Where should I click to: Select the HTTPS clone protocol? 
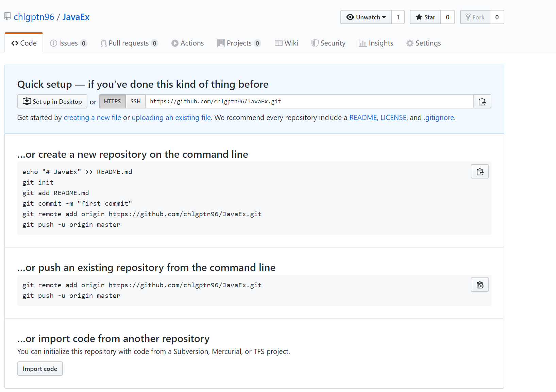point(112,101)
